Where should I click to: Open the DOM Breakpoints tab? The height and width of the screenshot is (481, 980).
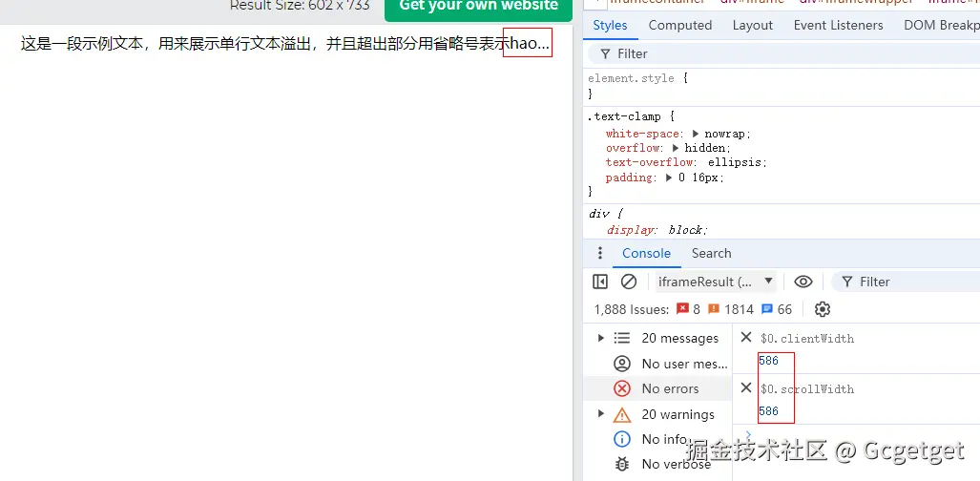click(x=942, y=25)
